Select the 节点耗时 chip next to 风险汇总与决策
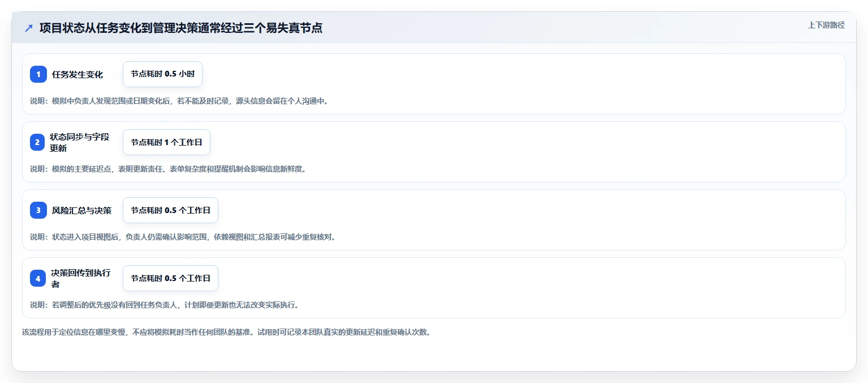 click(x=170, y=210)
